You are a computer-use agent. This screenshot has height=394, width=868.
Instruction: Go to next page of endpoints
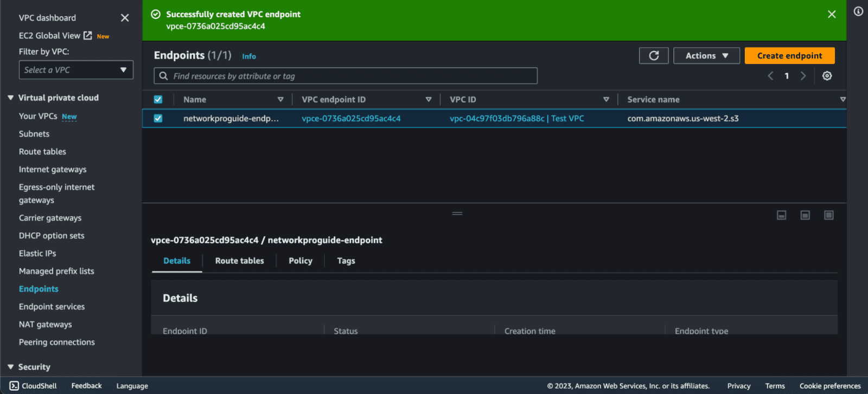click(803, 76)
